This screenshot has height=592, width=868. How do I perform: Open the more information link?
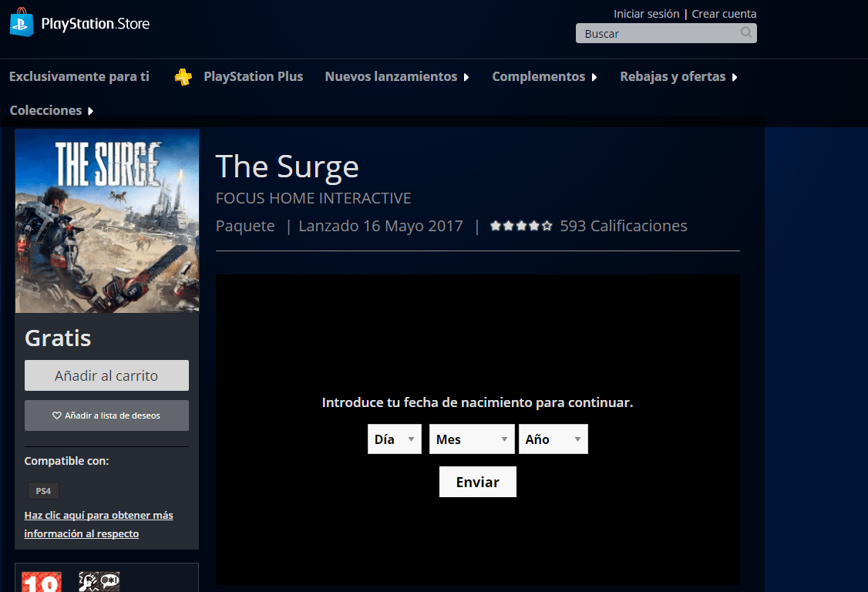pos(99,524)
